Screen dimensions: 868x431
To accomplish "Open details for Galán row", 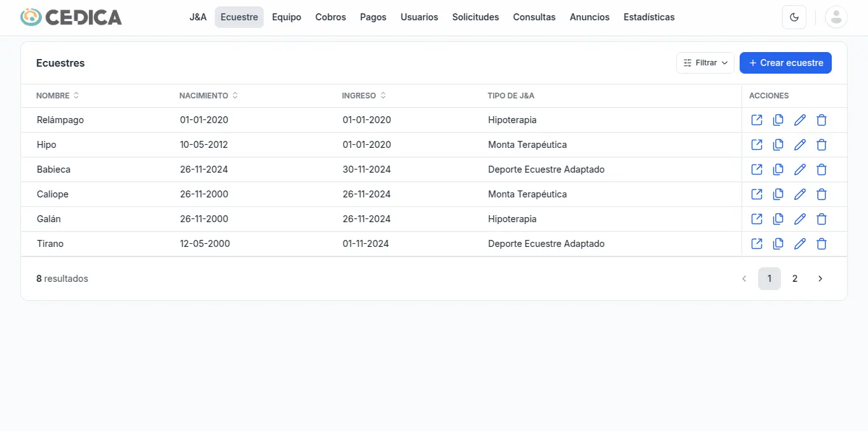I will pos(757,219).
